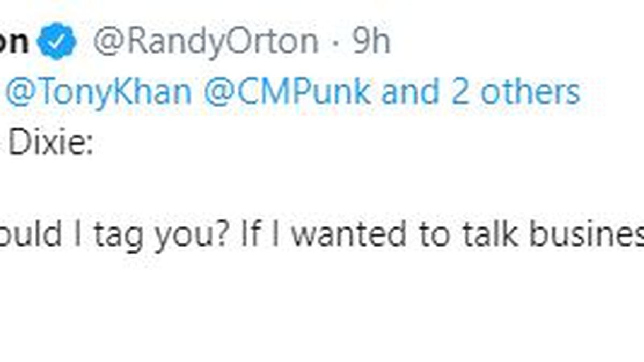Visit the @CMPunk mentioned profile
This screenshot has height=362, width=644.
287,92
